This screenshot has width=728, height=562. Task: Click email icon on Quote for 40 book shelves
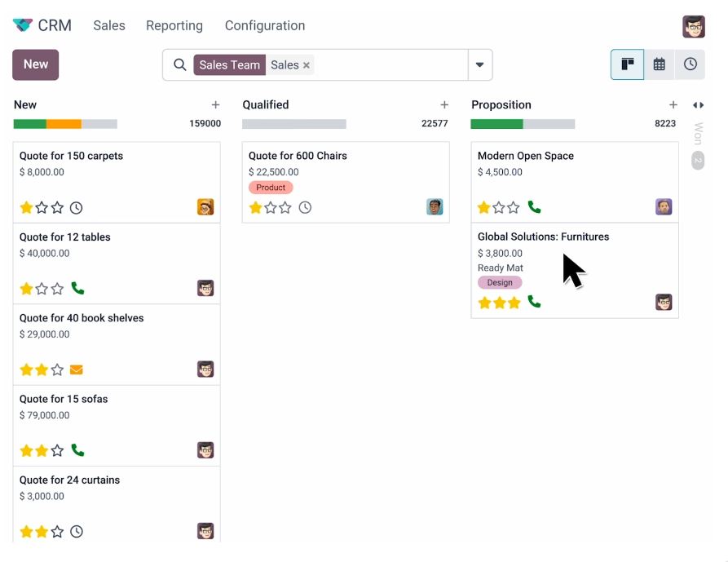pos(76,370)
